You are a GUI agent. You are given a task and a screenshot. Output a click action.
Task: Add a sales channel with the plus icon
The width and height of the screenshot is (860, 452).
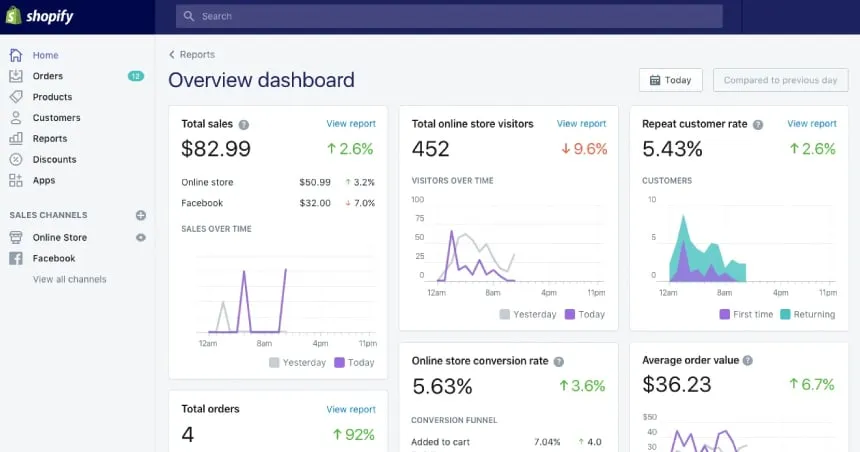click(x=141, y=215)
